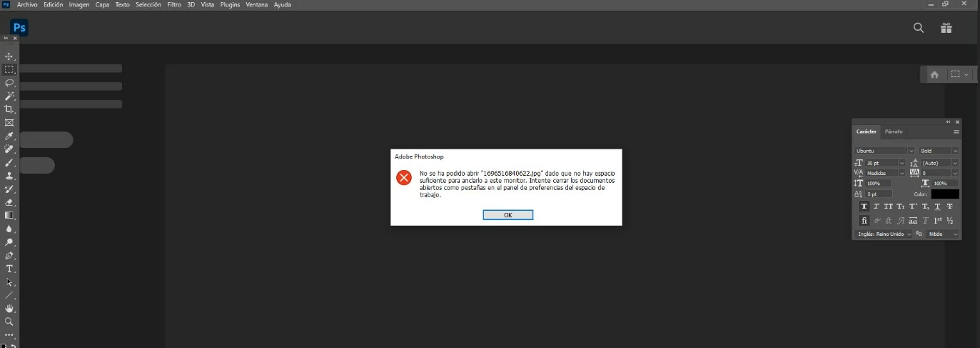Select the Path Selection tool

point(9,282)
